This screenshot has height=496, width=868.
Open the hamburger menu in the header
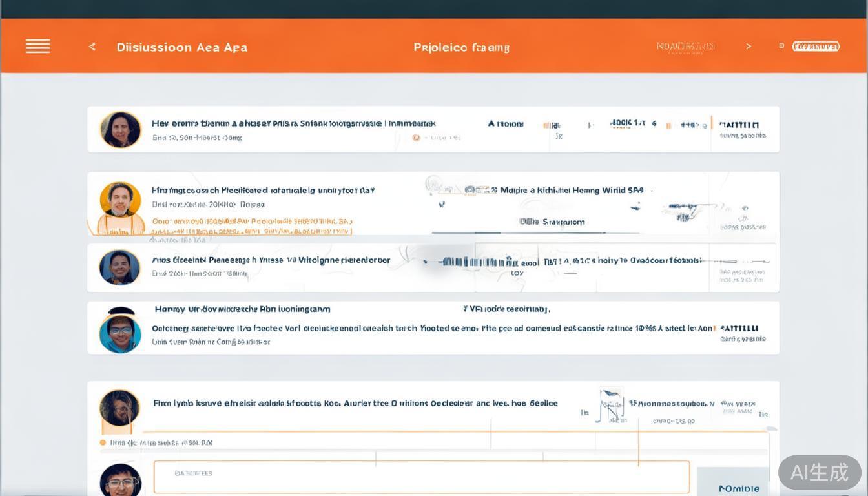[37, 46]
